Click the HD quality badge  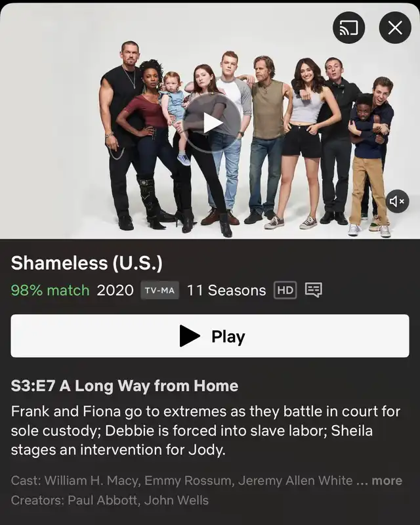[285, 290]
